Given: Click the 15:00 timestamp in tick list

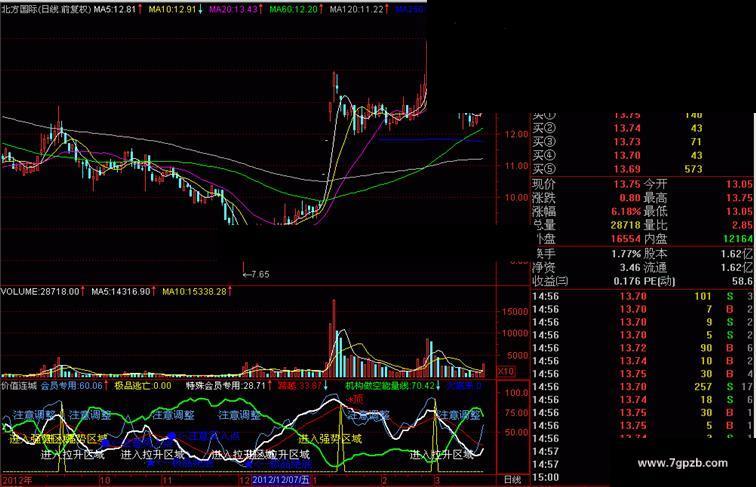Looking at the screenshot, I should 546,477.
